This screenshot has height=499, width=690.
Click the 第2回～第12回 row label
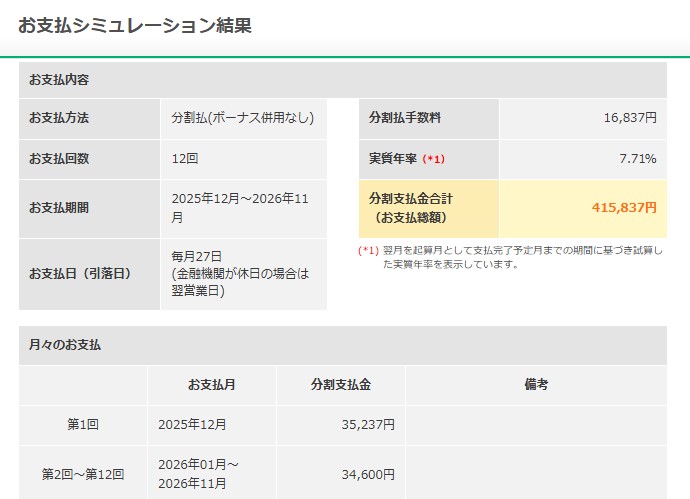click(83, 474)
